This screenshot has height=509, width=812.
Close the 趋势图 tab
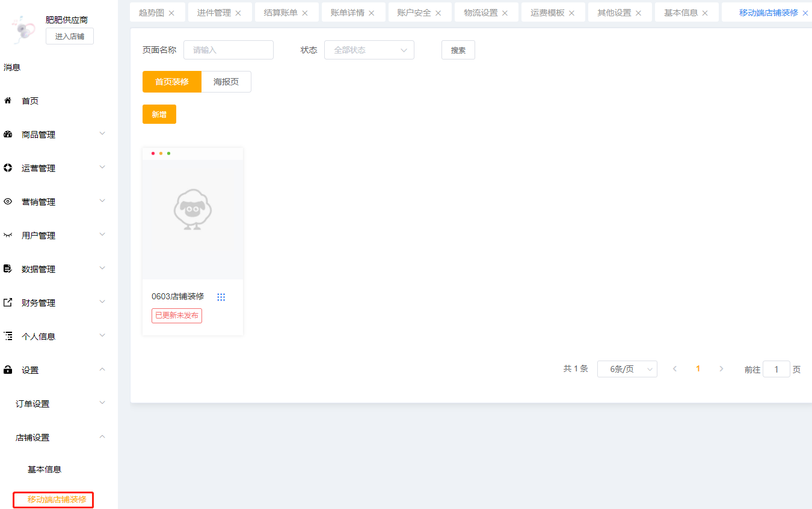point(171,13)
